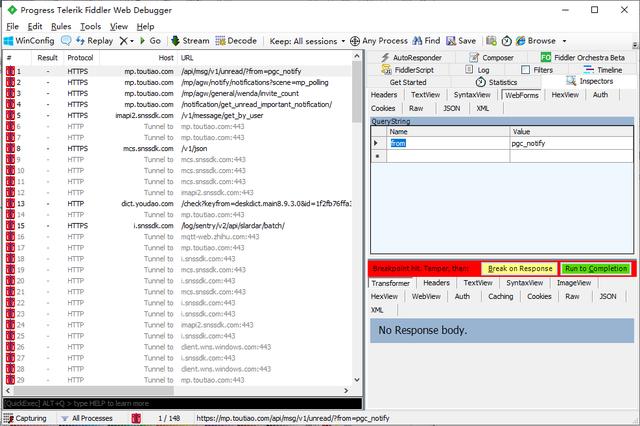Open the File menu
This screenshot has width=640, height=426.
[x=13, y=27]
